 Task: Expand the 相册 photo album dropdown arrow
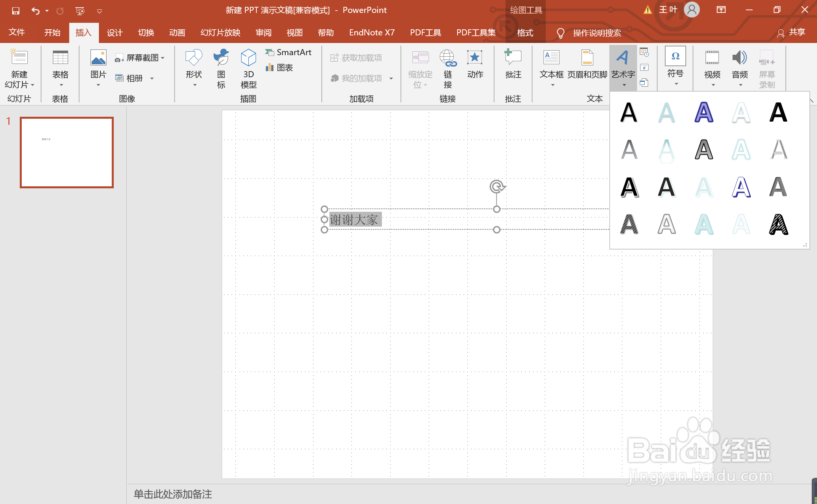(x=152, y=78)
